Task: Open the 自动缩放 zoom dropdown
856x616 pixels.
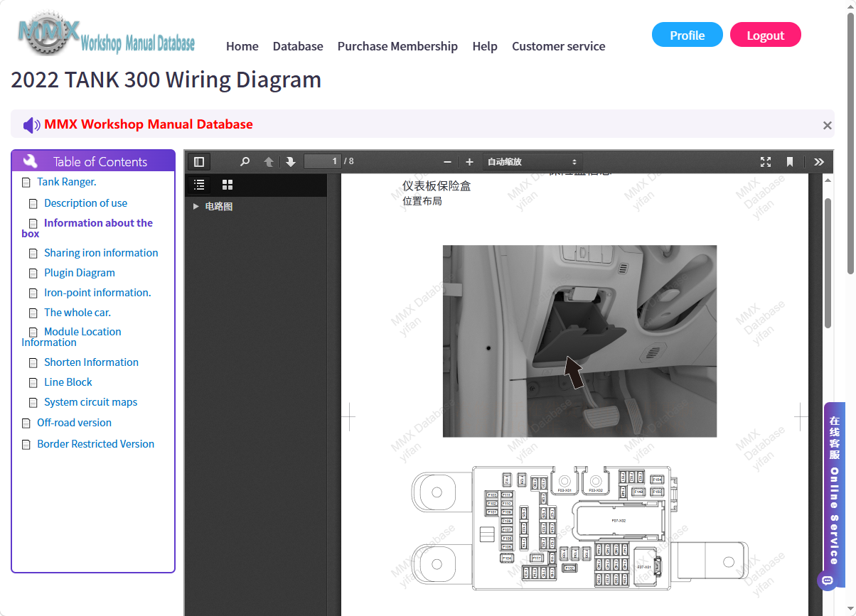Action: (533, 162)
